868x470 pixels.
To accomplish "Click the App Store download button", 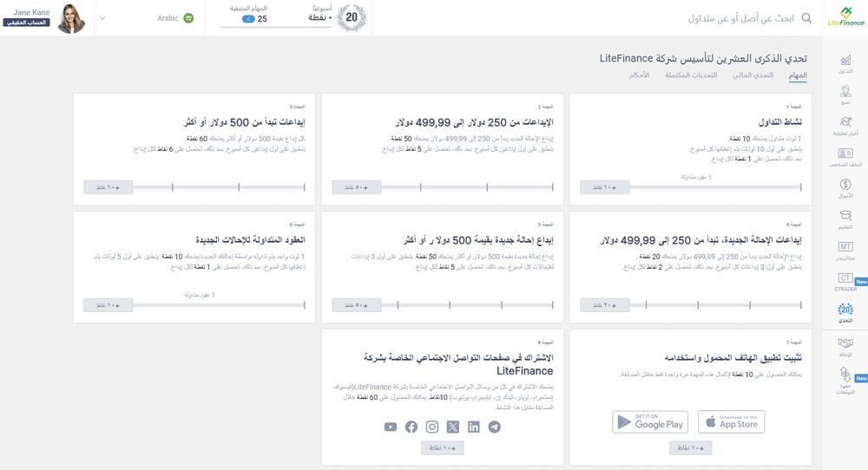I will click(x=731, y=422).
